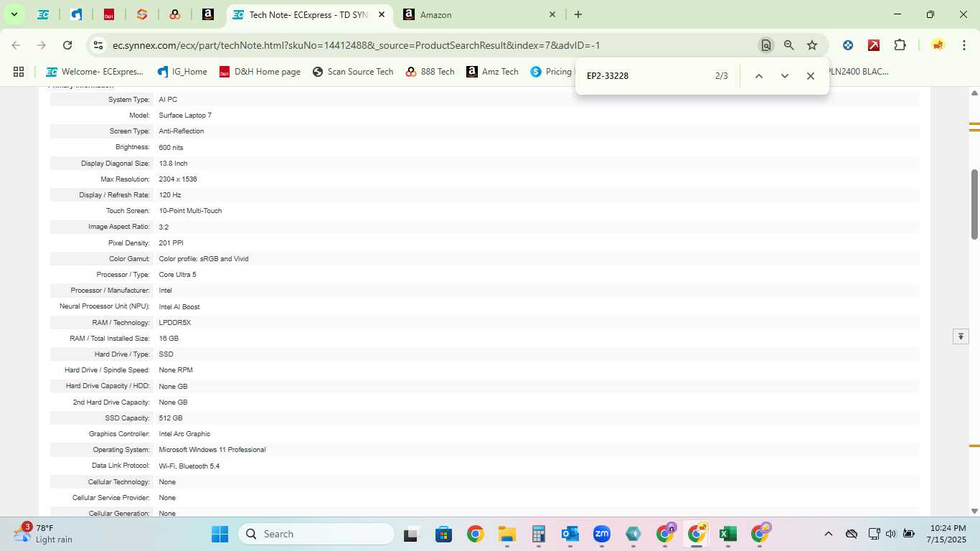The height and width of the screenshot is (551, 980).
Task: Select 'Intel Arc Graphic' value
Action: (x=184, y=434)
